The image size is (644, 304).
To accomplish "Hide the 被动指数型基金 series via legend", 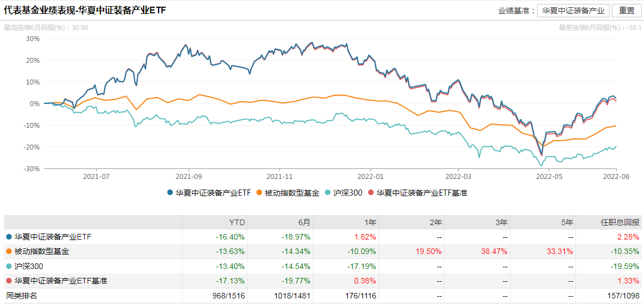I will (x=288, y=193).
